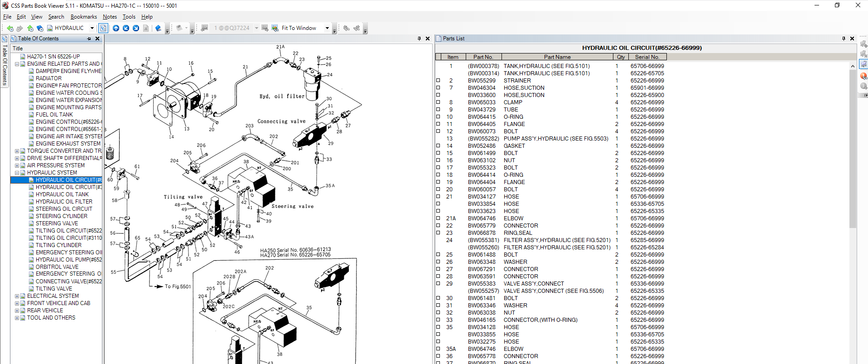Expand the ELECTRICAL SYSTEM tree node

click(17, 296)
